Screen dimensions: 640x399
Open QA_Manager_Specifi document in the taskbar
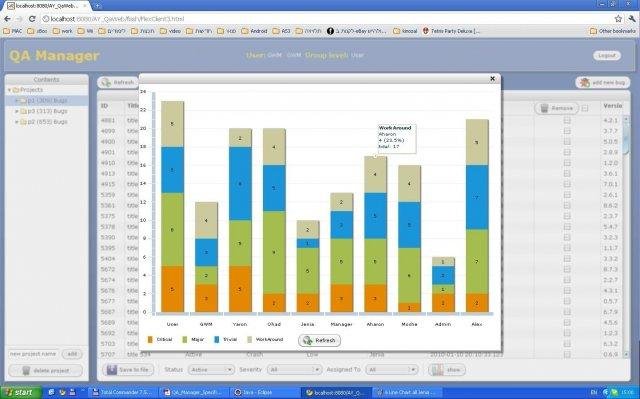click(193, 392)
